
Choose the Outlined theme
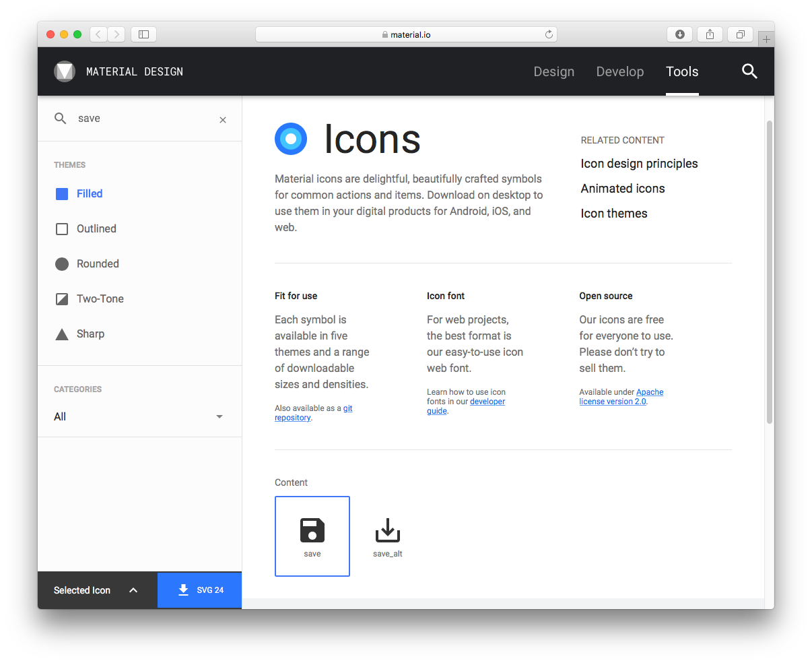pos(86,229)
